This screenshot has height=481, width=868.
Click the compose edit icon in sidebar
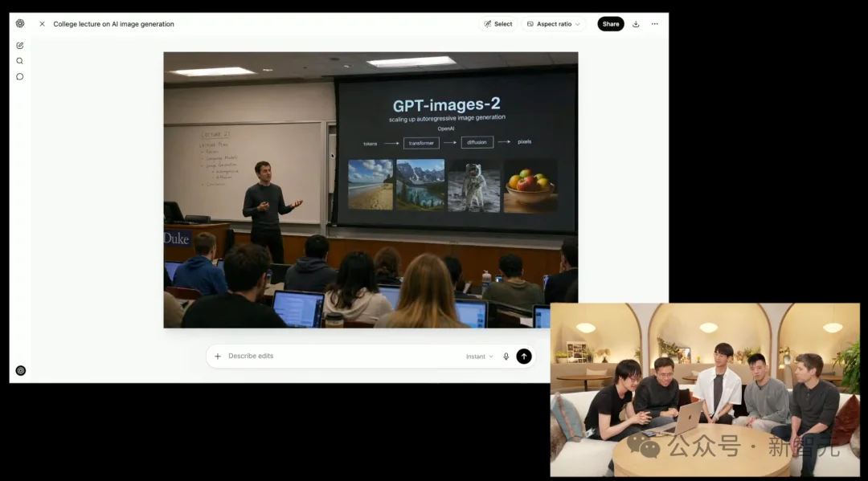tap(19, 46)
